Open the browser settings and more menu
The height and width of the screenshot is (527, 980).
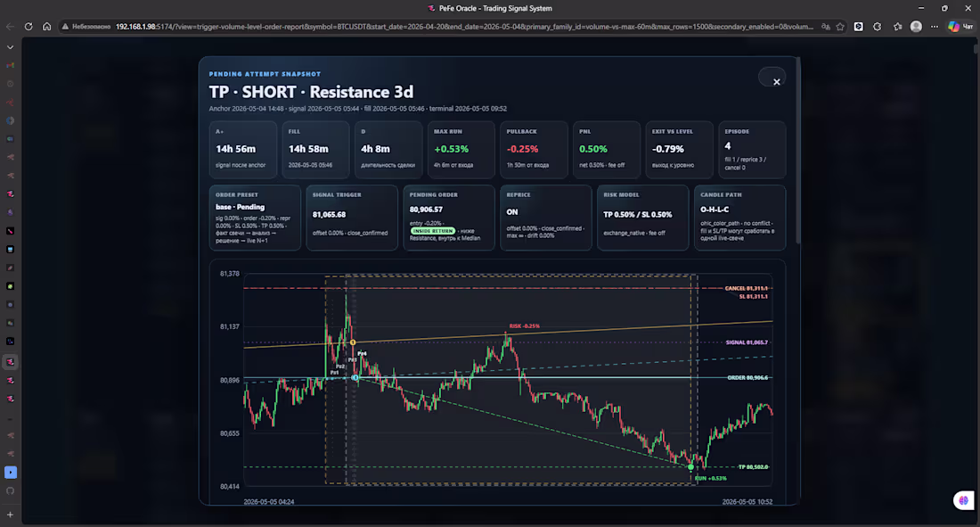[x=935, y=27]
